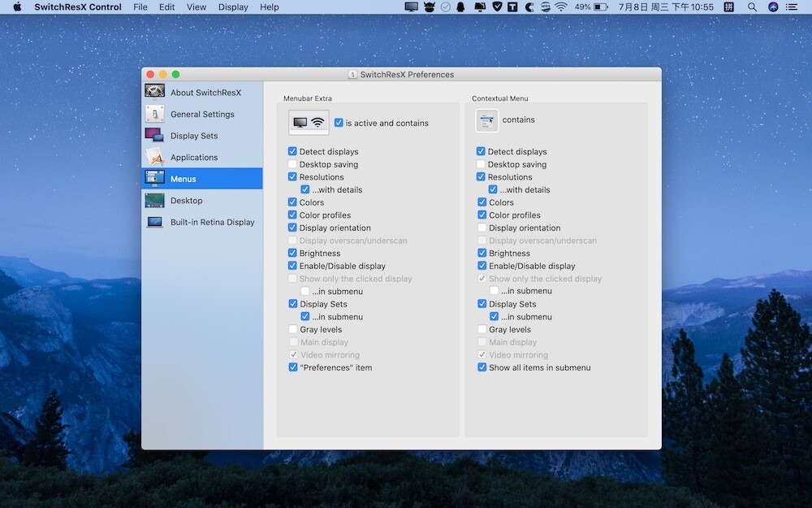The width and height of the screenshot is (812, 508).
Task: Open the File menu
Action: pos(140,7)
